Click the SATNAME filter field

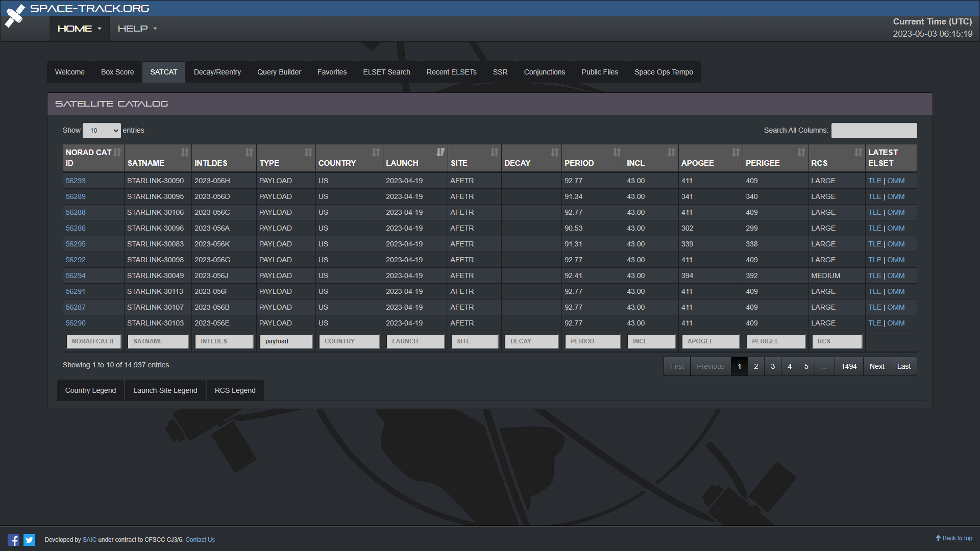158,341
